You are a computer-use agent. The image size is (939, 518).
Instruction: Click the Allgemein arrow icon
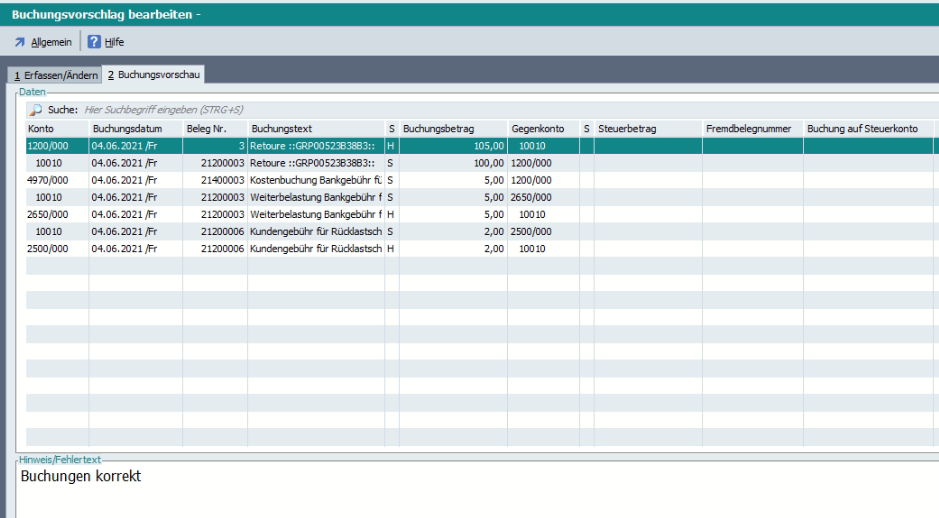[21, 42]
